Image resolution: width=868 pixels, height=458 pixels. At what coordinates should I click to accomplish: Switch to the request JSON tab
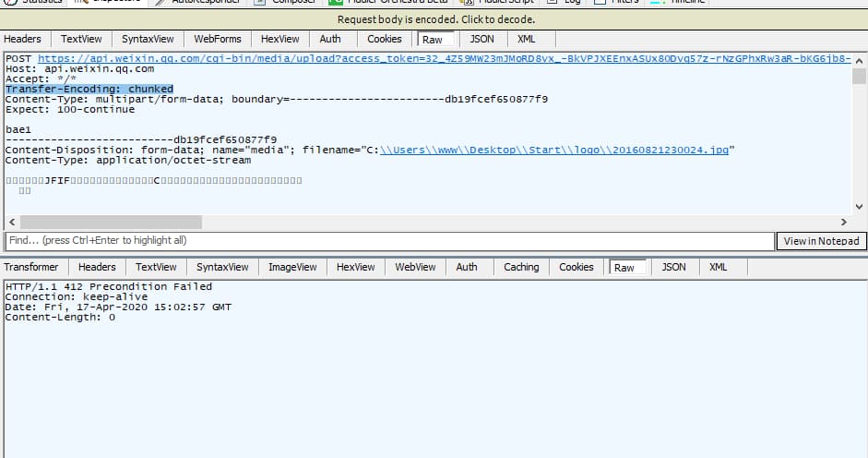(482, 39)
